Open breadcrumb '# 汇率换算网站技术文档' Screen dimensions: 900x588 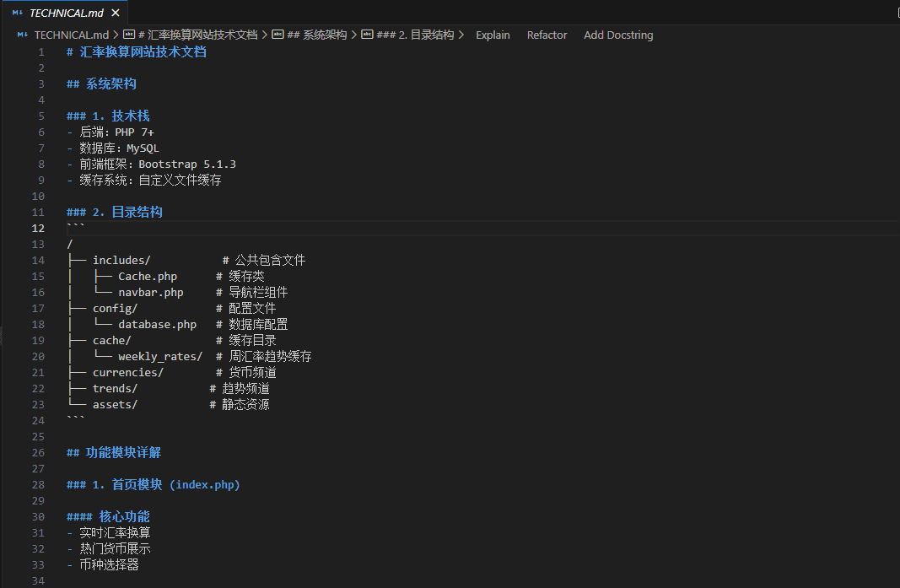pyautogui.click(x=198, y=35)
